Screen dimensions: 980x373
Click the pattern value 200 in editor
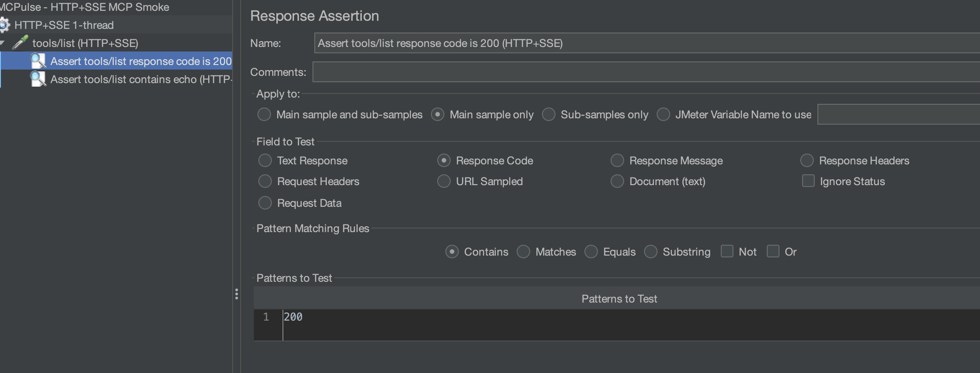pos(293,317)
